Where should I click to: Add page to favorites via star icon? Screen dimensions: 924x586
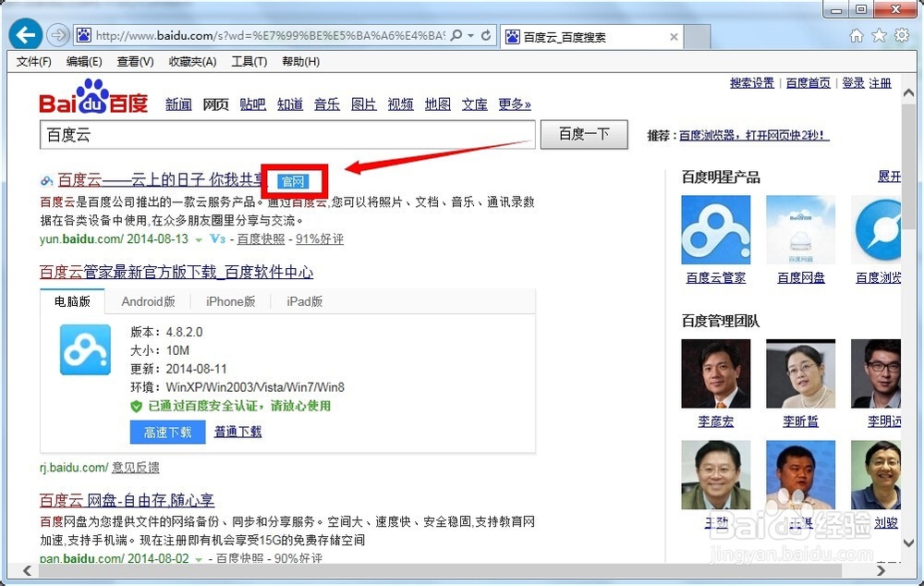click(x=879, y=34)
